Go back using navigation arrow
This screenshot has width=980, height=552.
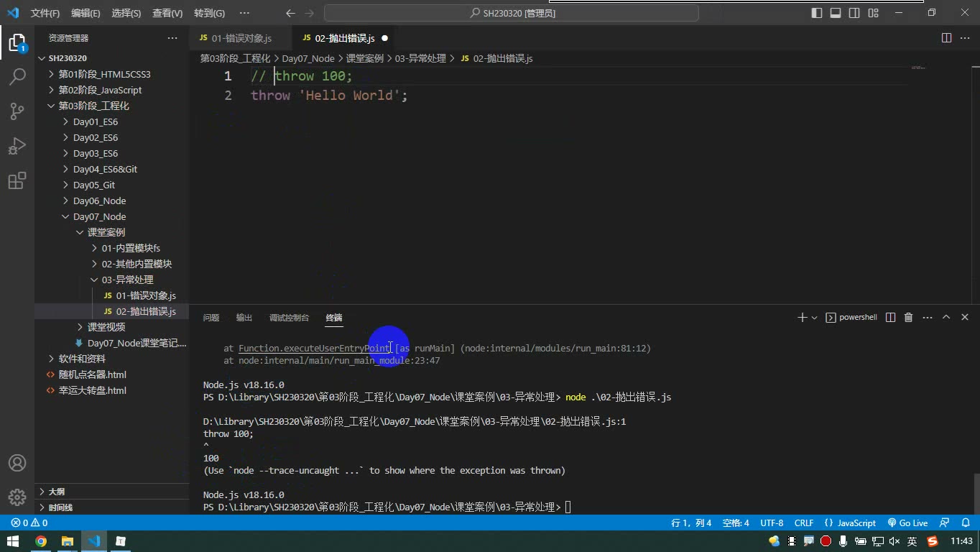290,13
